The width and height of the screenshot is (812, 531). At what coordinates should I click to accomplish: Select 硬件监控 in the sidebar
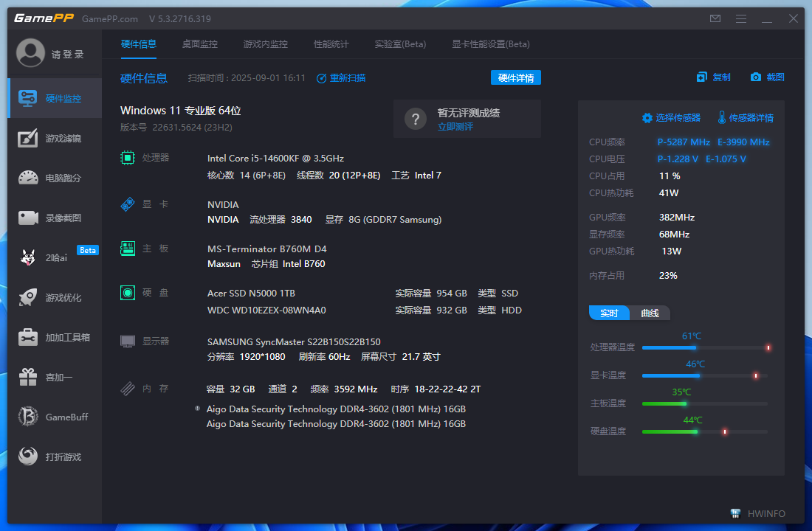coord(55,98)
